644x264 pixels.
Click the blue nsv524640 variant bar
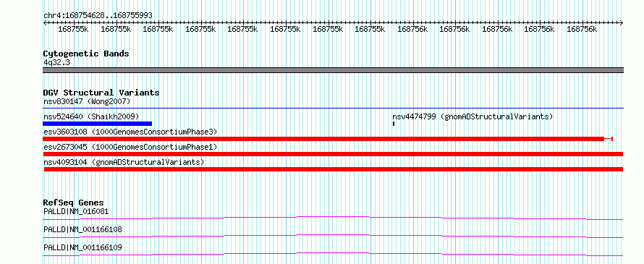coord(98,124)
